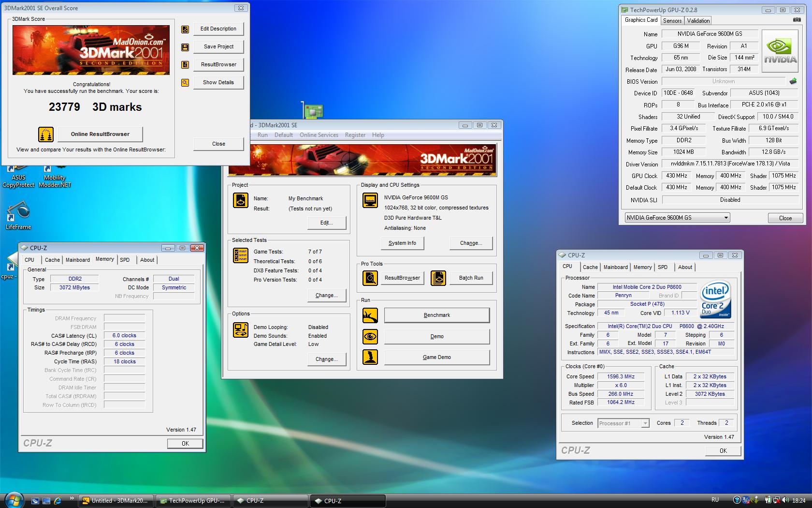Click the GPU Name field in GPU-Z
The image size is (812, 508).
click(710, 34)
